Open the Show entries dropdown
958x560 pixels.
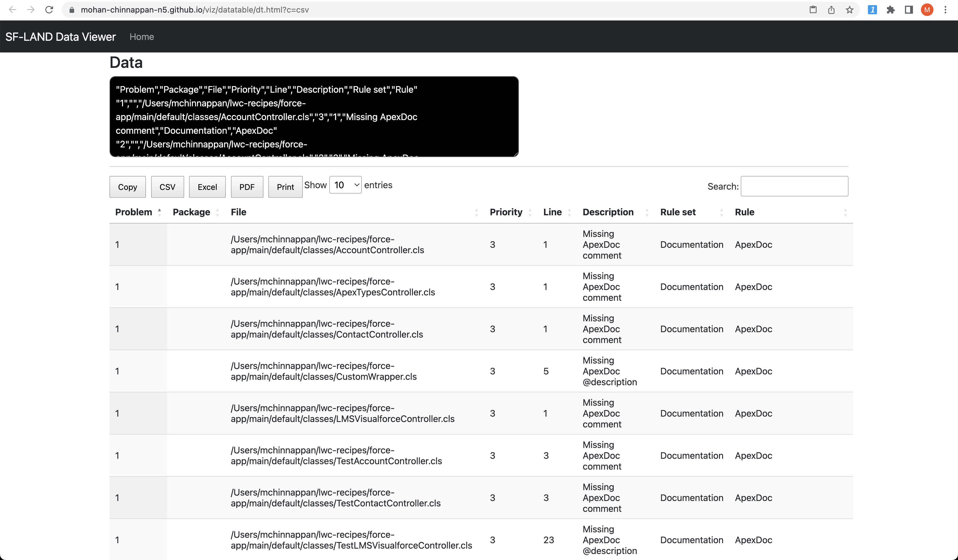point(346,185)
